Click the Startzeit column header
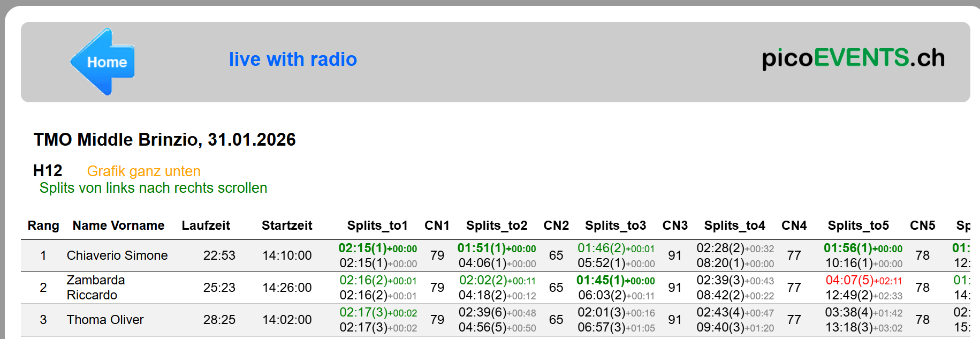This screenshot has width=980, height=339. pyautogui.click(x=286, y=225)
